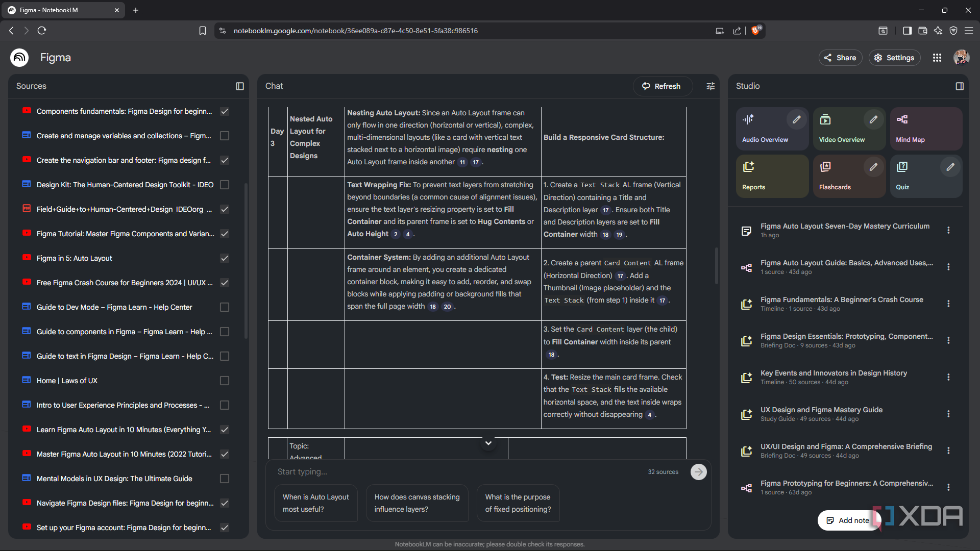Viewport: 980px width, 551px height.
Task: Open options for Key Events and Innovators
Action: (948, 378)
